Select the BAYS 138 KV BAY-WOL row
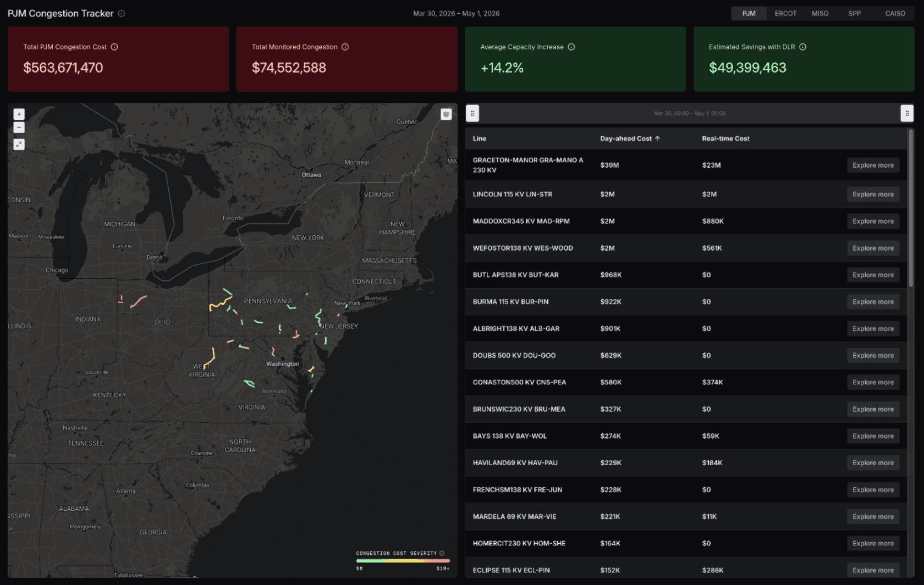Viewport: 924px width, 585px height. 686,436
